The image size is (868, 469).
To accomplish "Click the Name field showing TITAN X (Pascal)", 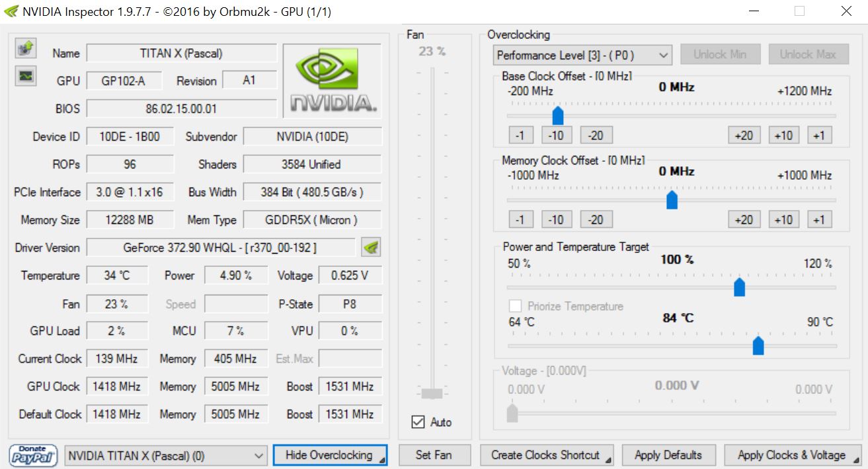I will click(x=182, y=53).
